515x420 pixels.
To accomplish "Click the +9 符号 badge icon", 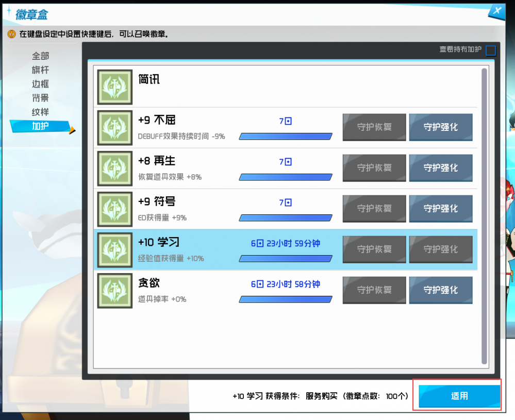I will 114,209.
